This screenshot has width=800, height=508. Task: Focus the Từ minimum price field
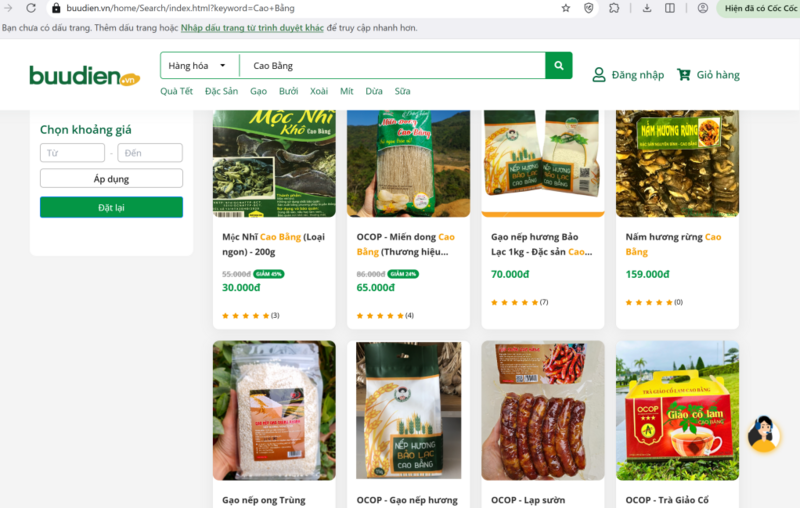(72, 153)
